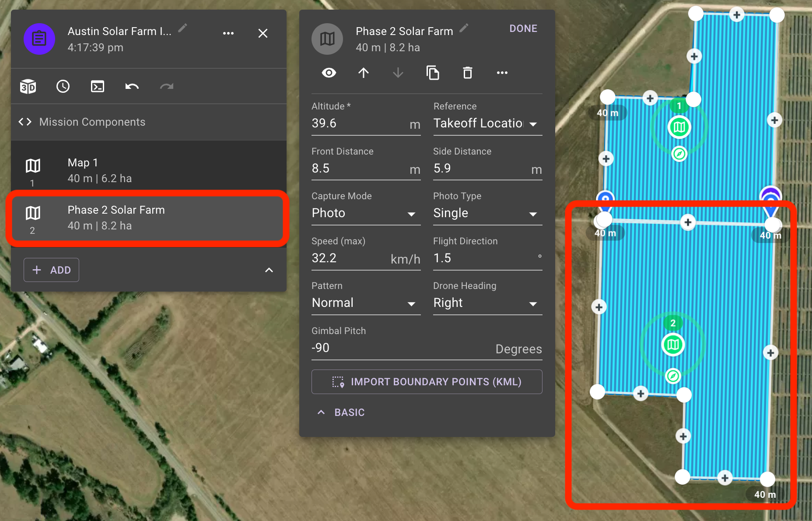The width and height of the screenshot is (812, 521).
Task: Open the 3D view icon
Action: 28,86
